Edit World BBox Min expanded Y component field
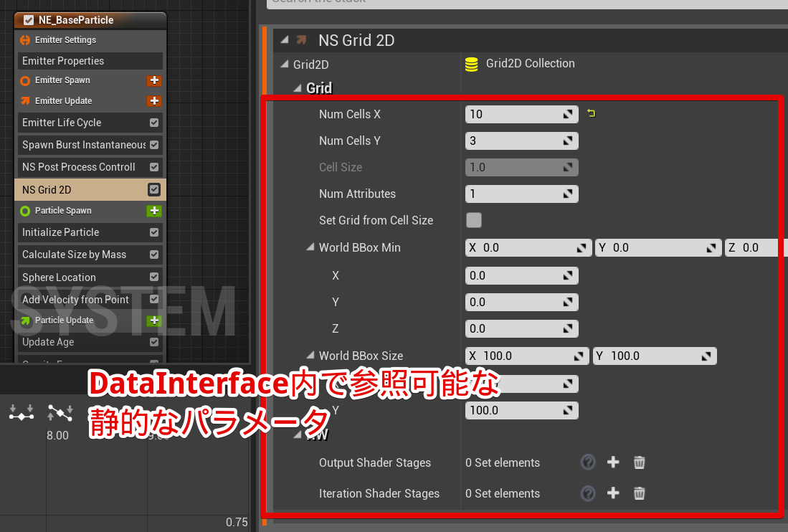 coord(522,302)
